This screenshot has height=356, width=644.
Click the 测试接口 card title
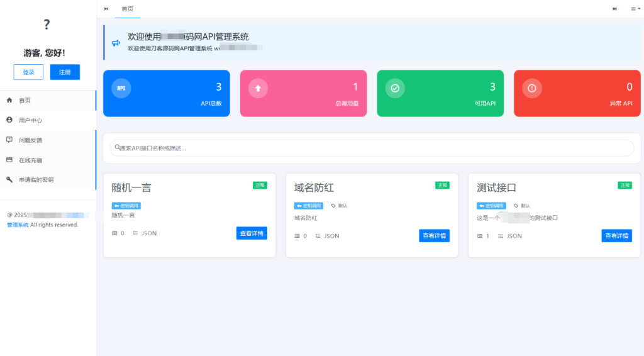click(x=496, y=187)
